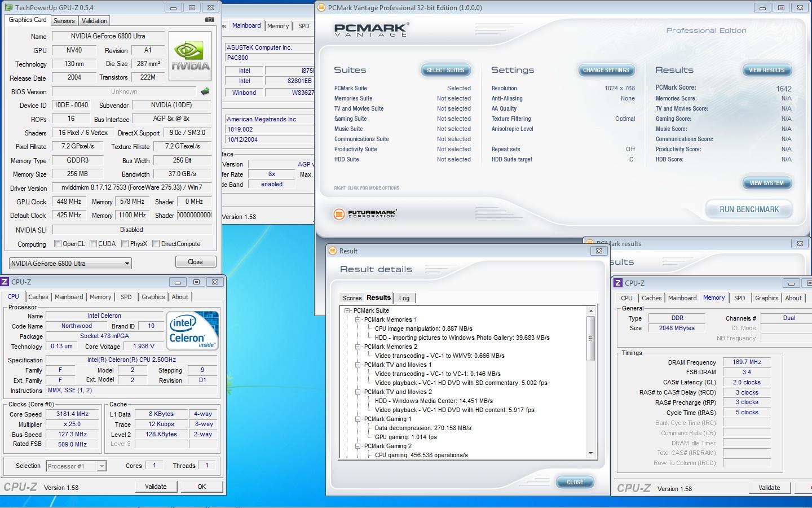
Task: Click the PCMark Vantage logo header
Action: pos(371,30)
